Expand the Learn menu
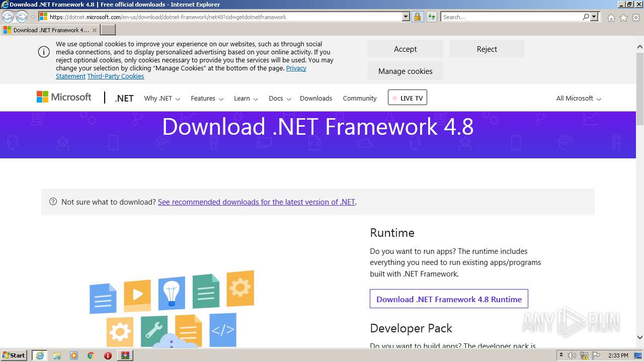Image resolution: width=644 pixels, height=362 pixels. 246,99
